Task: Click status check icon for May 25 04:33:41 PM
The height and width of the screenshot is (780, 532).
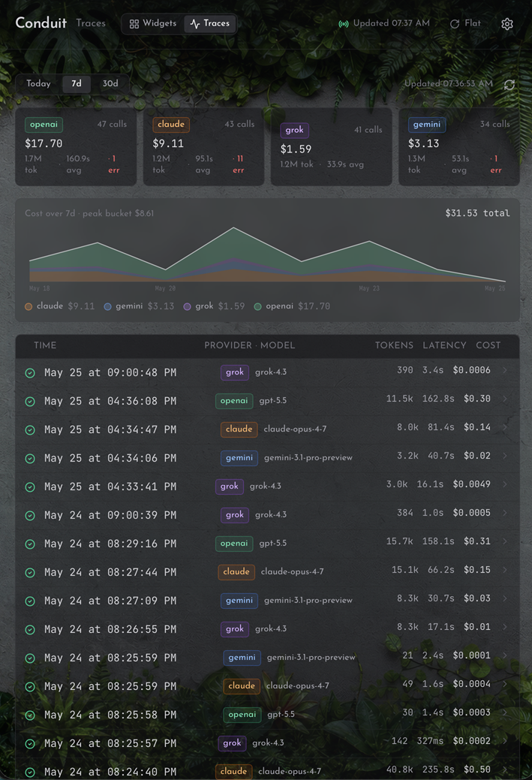Action: [x=30, y=487]
